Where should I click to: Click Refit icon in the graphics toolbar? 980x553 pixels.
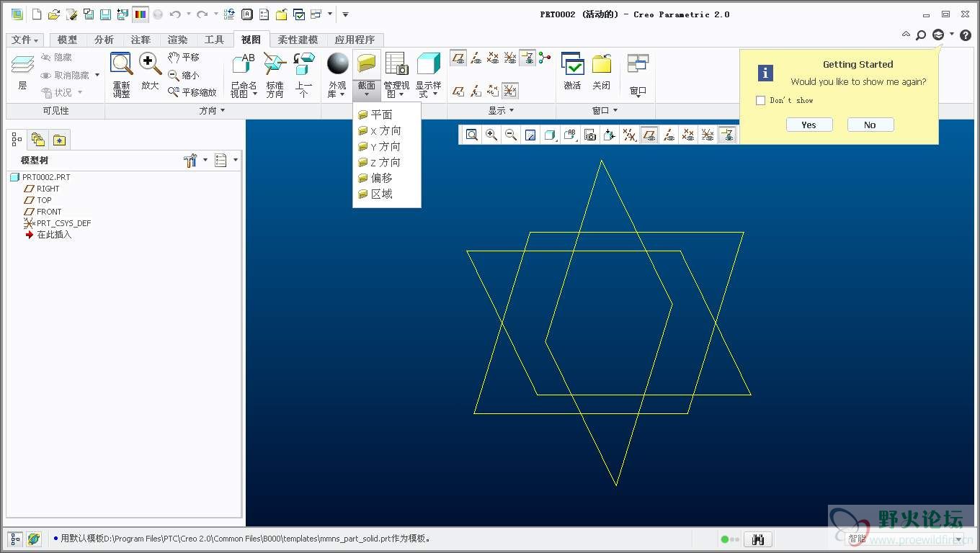(471, 135)
